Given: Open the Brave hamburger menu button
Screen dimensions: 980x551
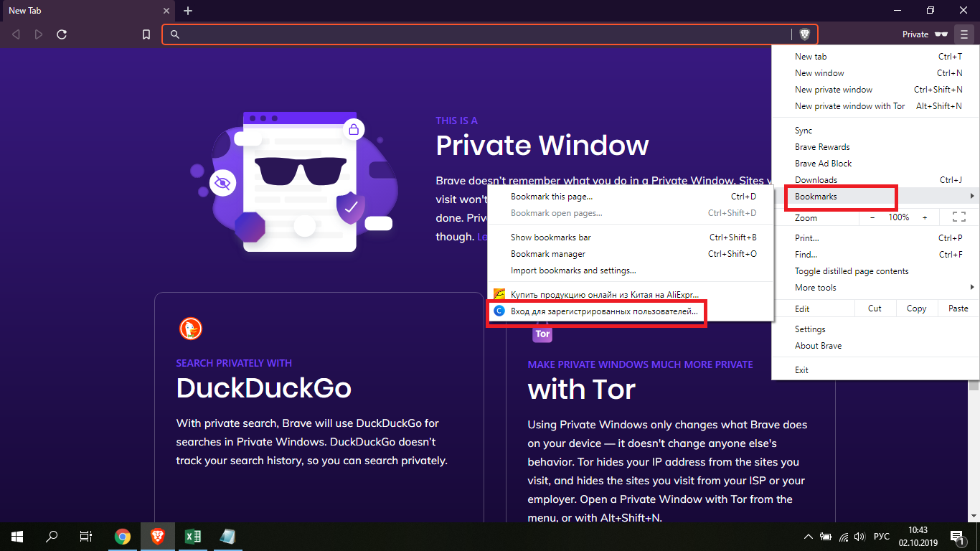Looking at the screenshot, I should click(963, 34).
